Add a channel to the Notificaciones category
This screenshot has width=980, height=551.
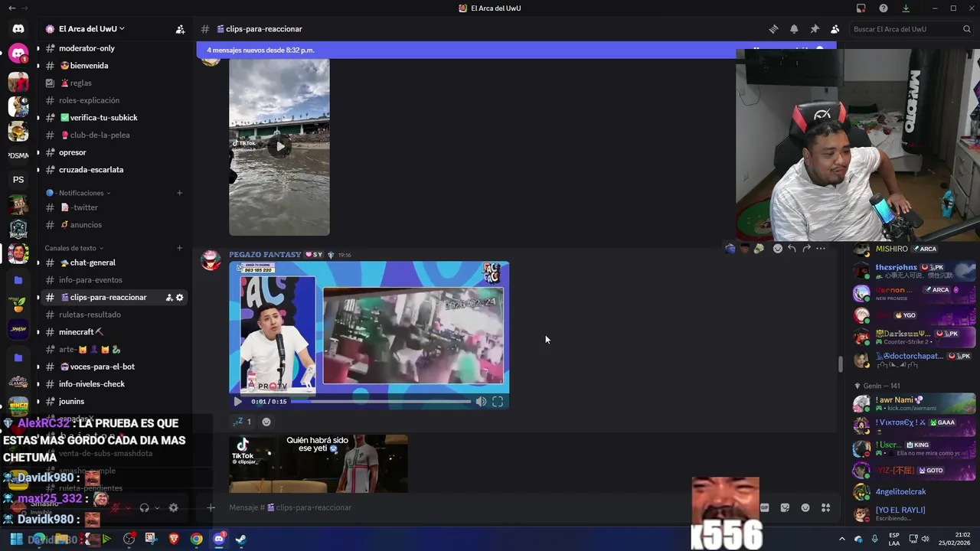click(180, 193)
